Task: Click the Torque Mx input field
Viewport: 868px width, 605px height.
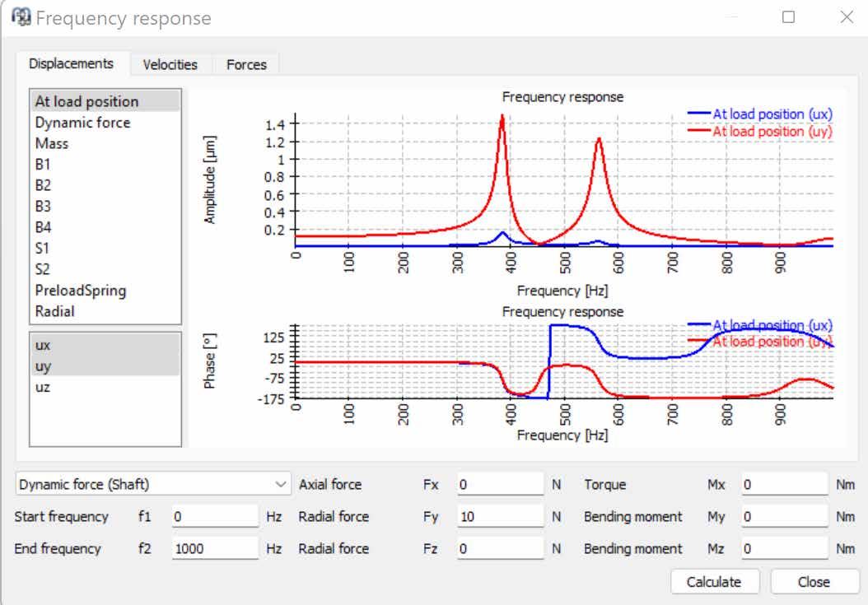Action: click(x=785, y=484)
